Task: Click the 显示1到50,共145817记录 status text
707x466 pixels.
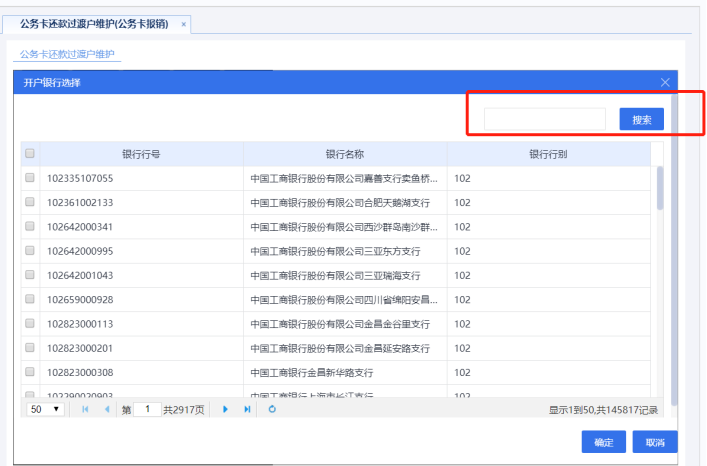Action: click(603, 410)
